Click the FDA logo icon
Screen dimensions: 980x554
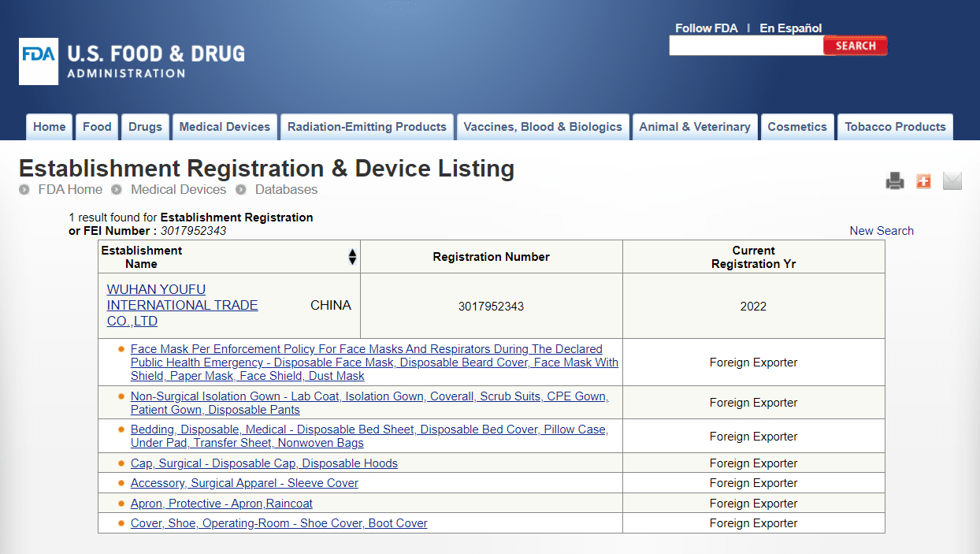coord(39,61)
